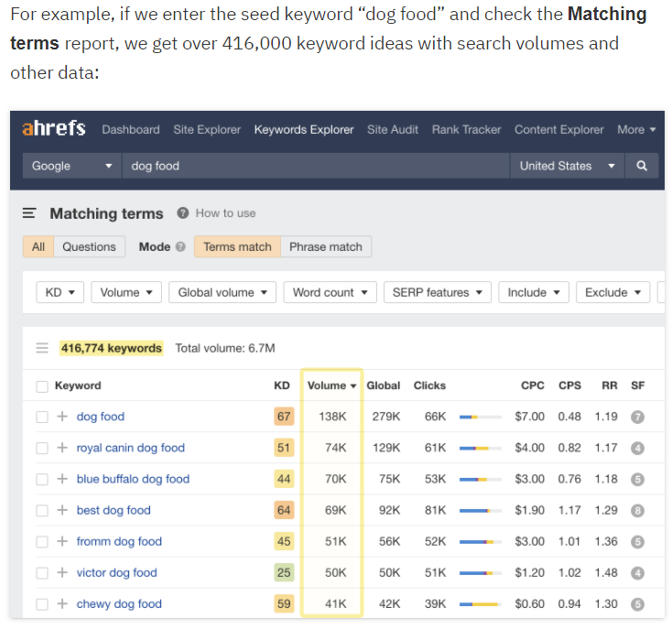Add fromm dog food with plus icon
Image resolution: width=672 pixels, height=628 pixels.
[x=62, y=541]
